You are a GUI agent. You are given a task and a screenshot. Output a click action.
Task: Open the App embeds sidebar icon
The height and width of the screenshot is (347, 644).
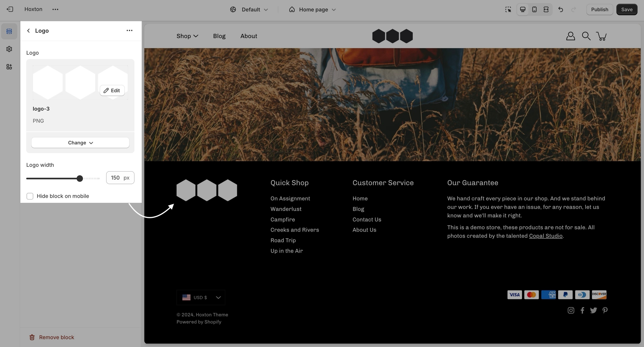(x=9, y=67)
